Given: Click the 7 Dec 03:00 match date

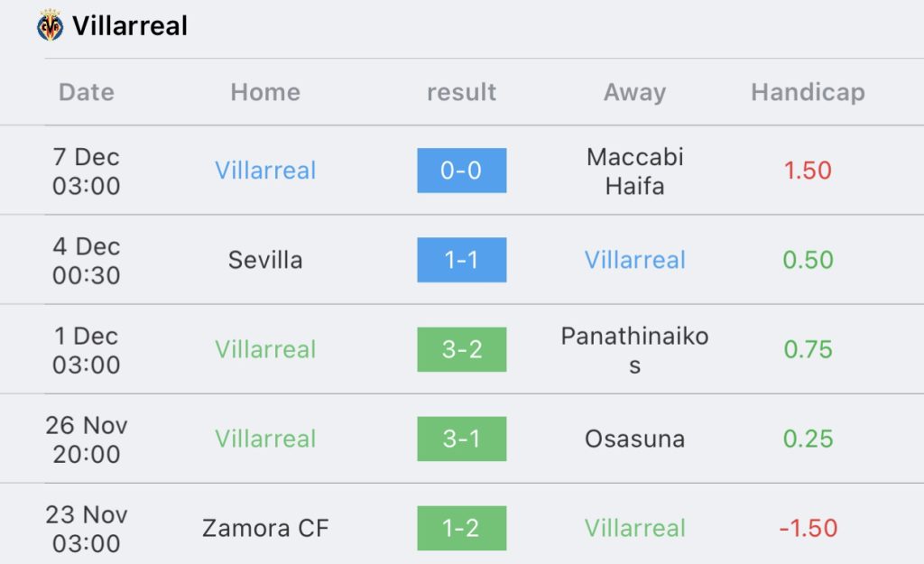Looking at the screenshot, I should (87, 171).
